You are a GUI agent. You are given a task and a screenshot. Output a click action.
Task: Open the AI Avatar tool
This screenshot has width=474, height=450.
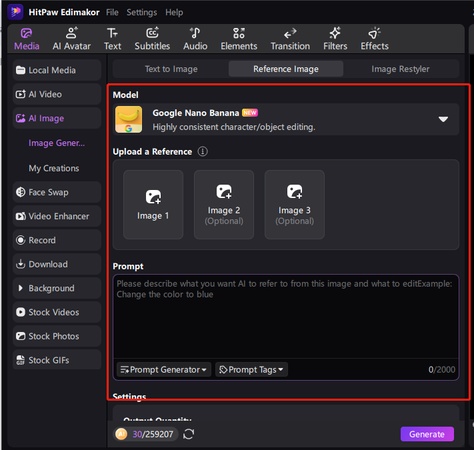[71, 39]
